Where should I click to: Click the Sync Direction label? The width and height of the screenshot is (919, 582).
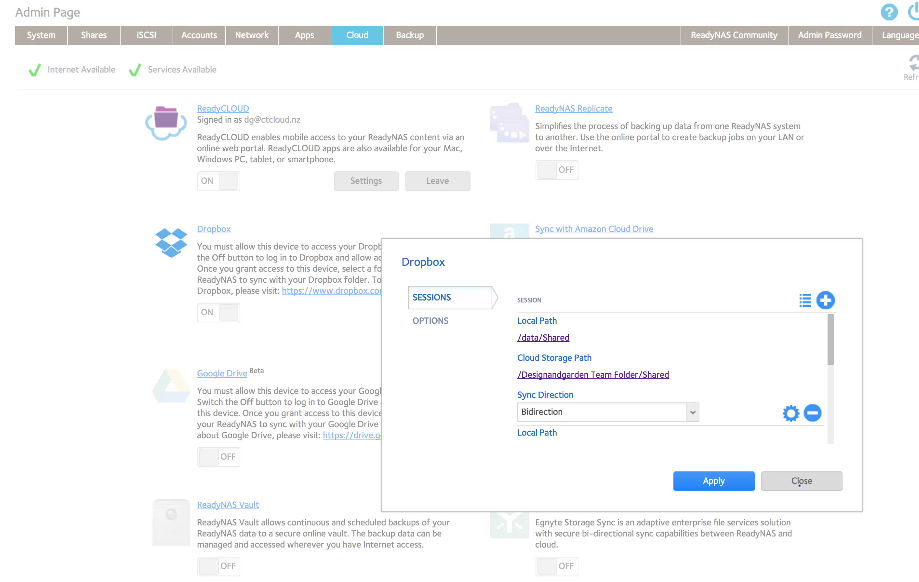(x=545, y=395)
